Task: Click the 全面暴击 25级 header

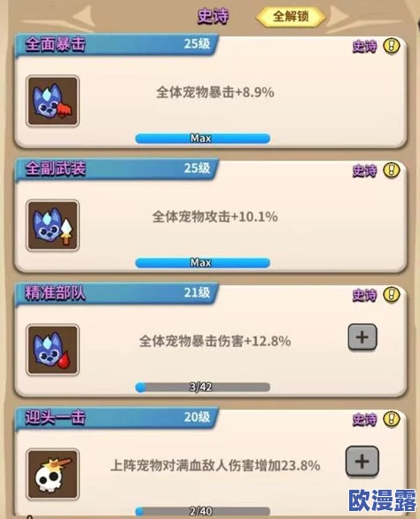Action: (117, 44)
